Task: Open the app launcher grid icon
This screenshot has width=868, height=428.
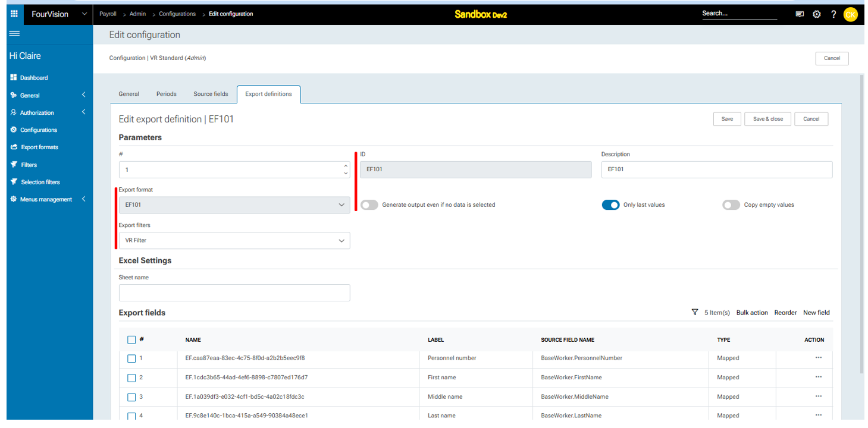Action: point(14,14)
